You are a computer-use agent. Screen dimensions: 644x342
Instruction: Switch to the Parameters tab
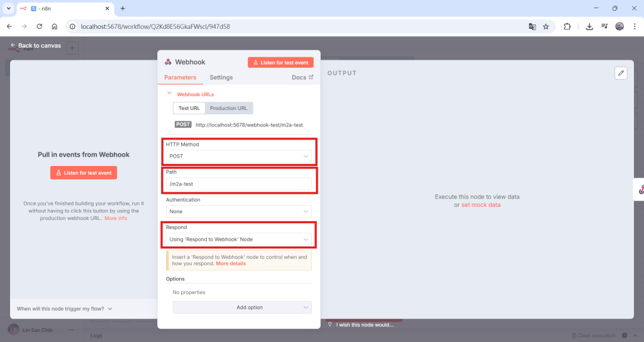point(180,77)
